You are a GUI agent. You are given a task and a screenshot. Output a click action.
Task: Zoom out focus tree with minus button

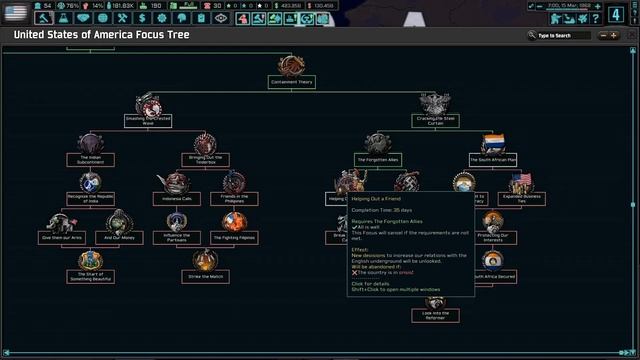coord(603,36)
